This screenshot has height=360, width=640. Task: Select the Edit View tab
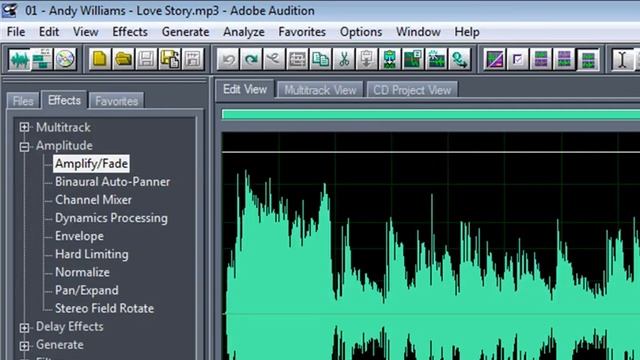click(245, 89)
